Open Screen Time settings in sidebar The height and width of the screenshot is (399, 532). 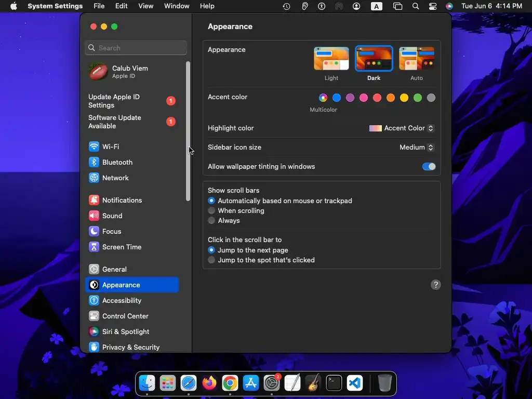pos(131,247)
